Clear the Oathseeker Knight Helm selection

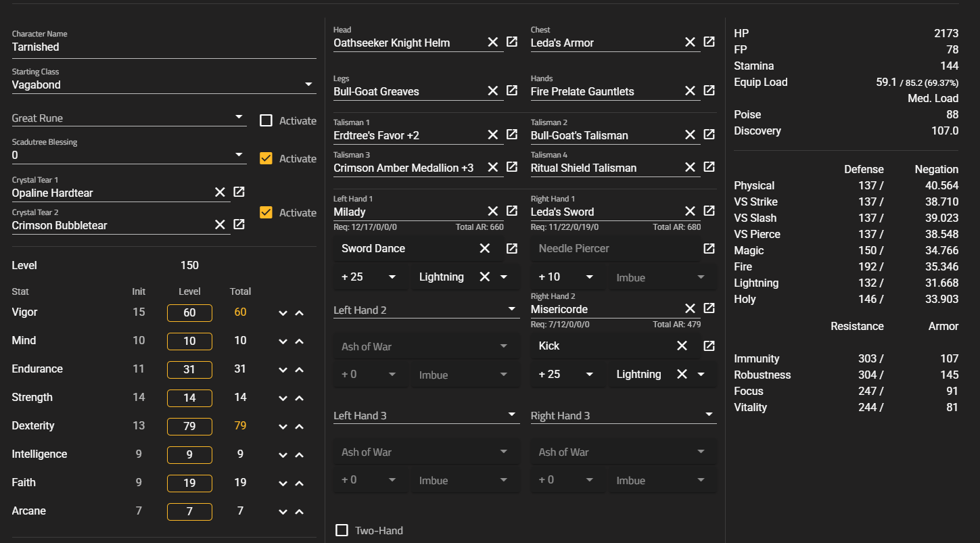pos(493,43)
